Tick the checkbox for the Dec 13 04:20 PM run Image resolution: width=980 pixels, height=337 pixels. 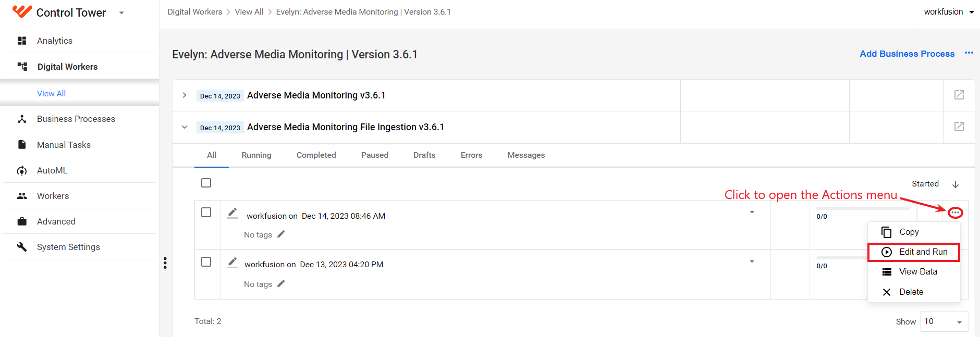[206, 261]
